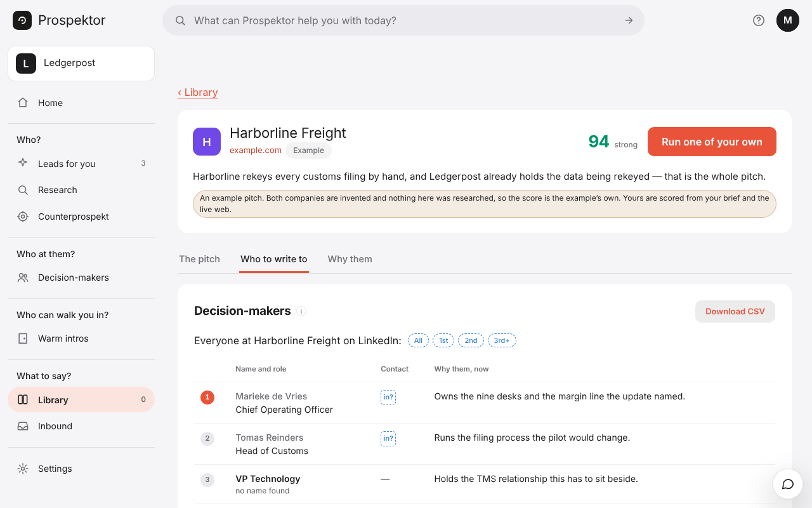Select Marieke de Vries name

(272, 396)
